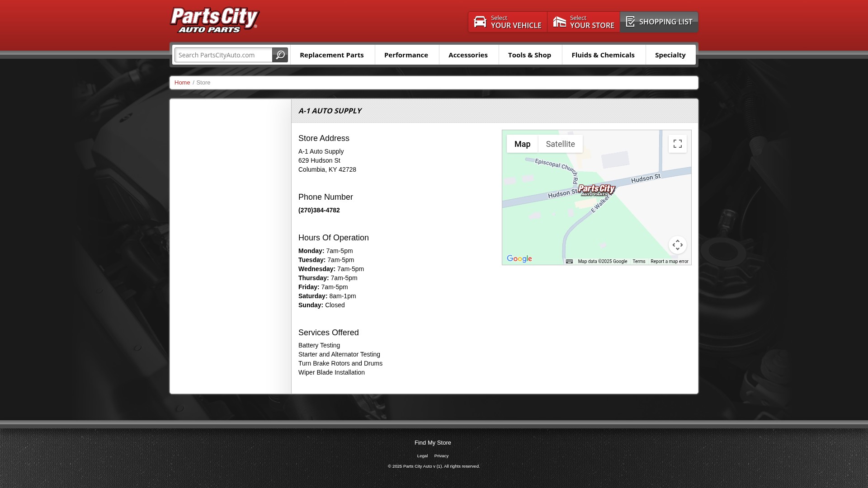Click the phone number (270)384-4782
The image size is (868, 488).
319,210
